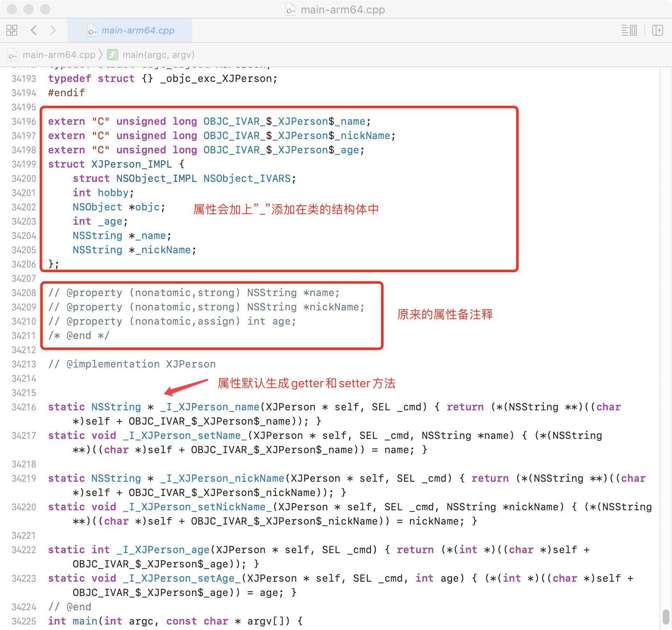Click XJPerson_IMPL struct name
The height and width of the screenshot is (630, 672).
point(131,164)
